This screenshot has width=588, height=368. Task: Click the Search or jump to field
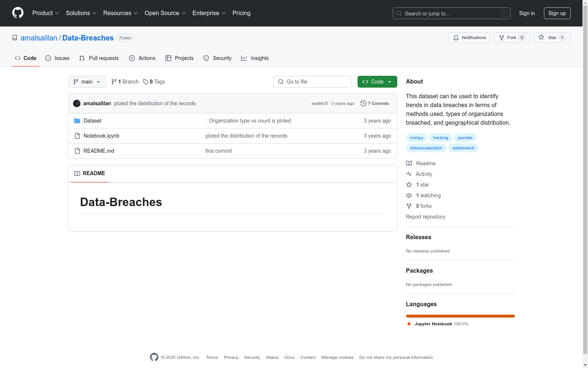coord(452,13)
